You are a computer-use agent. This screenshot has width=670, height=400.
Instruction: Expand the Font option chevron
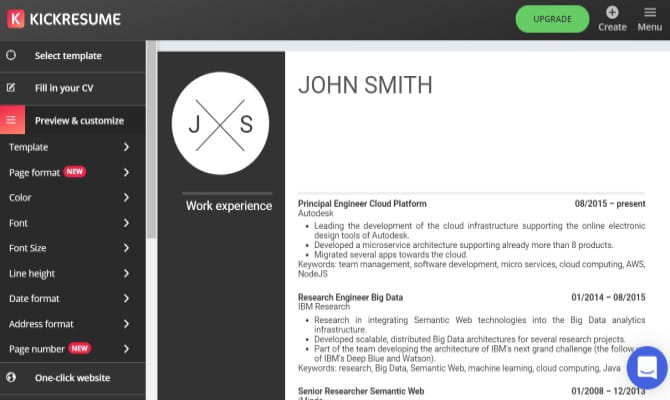click(x=126, y=223)
